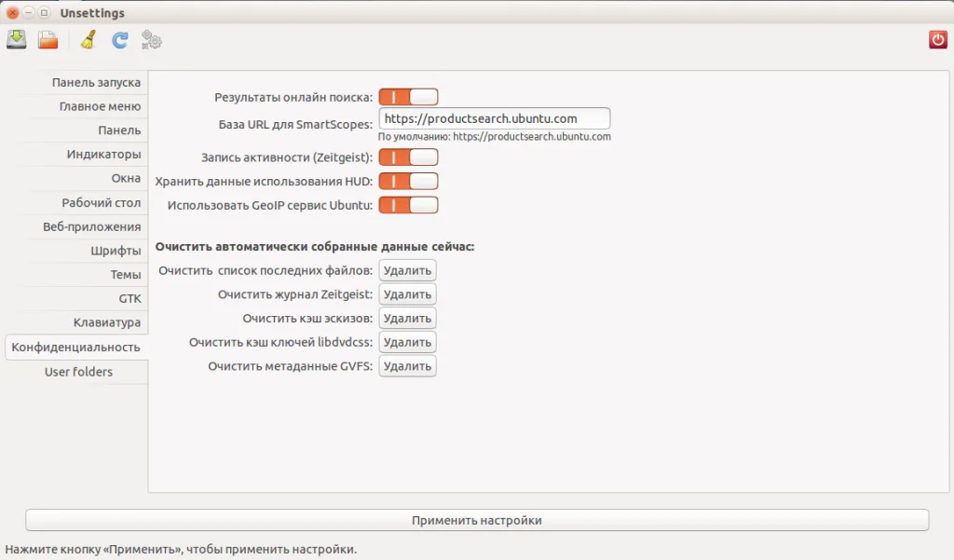Click the broom cleanup icon
954x560 pixels.
pos(89,40)
